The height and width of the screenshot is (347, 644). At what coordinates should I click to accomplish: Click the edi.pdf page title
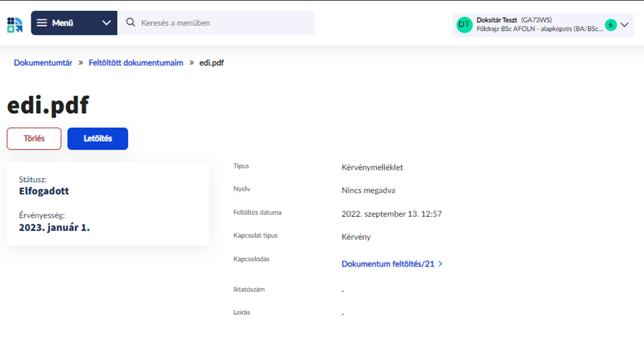click(x=48, y=105)
